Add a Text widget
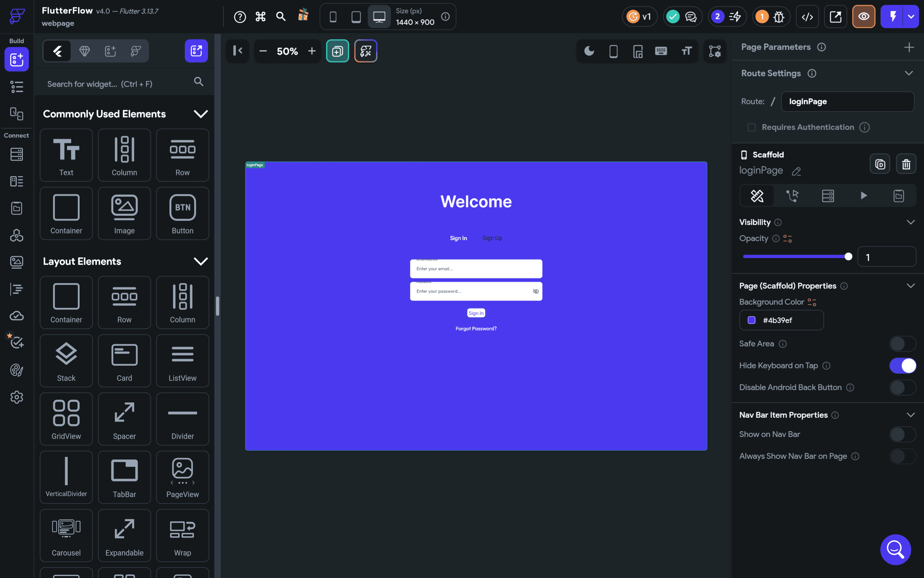The height and width of the screenshot is (578, 924). pyautogui.click(x=66, y=155)
